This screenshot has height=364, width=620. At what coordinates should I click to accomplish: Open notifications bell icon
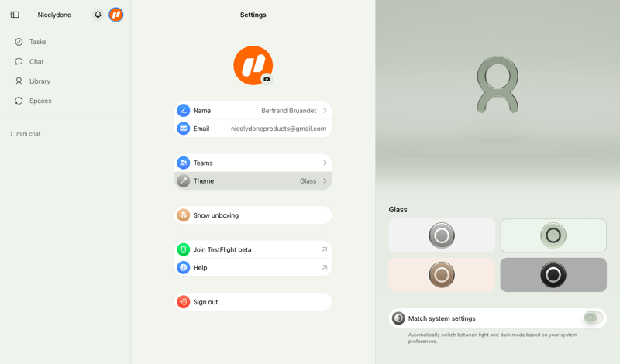point(98,15)
